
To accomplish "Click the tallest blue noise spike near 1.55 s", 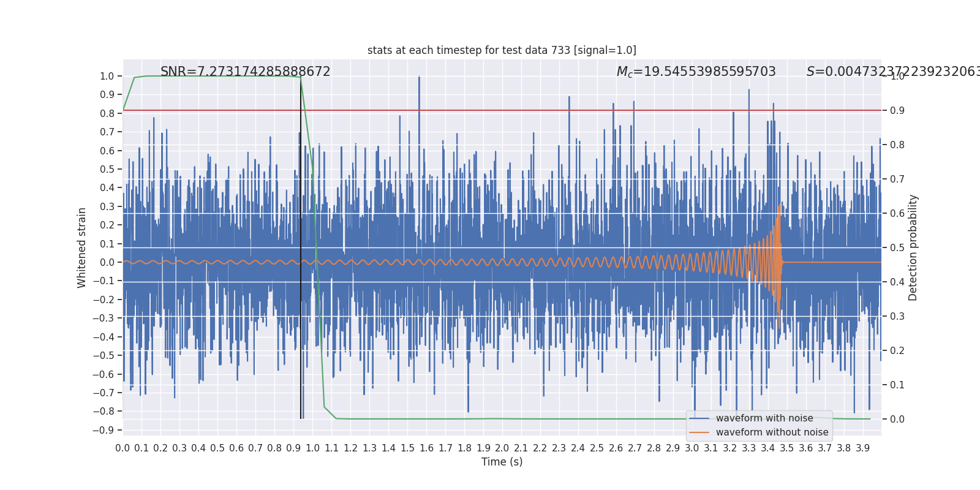I will coord(419,78).
